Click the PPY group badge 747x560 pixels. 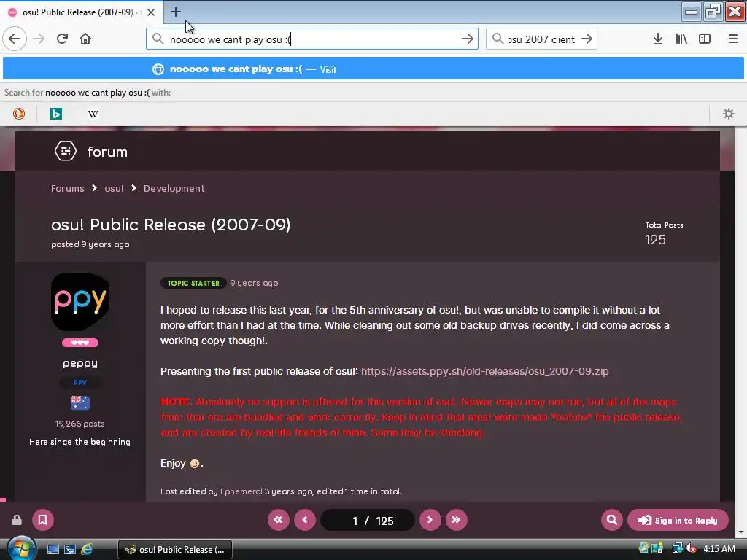pyautogui.click(x=80, y=382)
